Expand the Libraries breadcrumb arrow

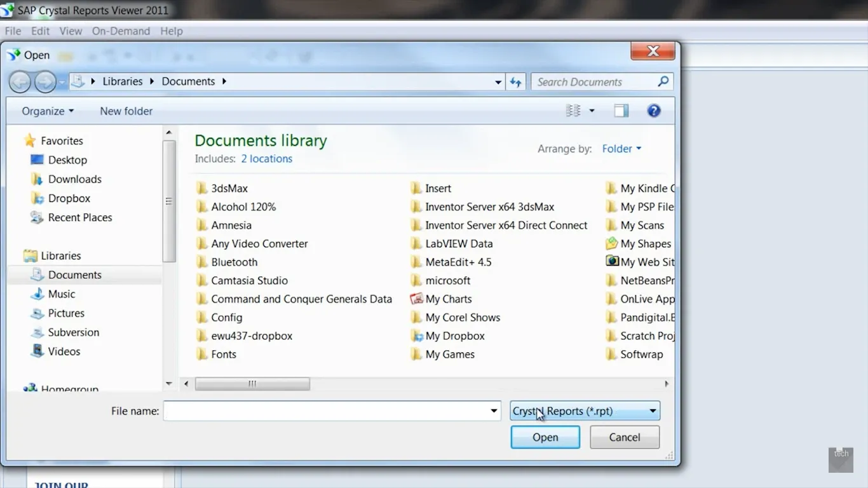tap(153, 81)
